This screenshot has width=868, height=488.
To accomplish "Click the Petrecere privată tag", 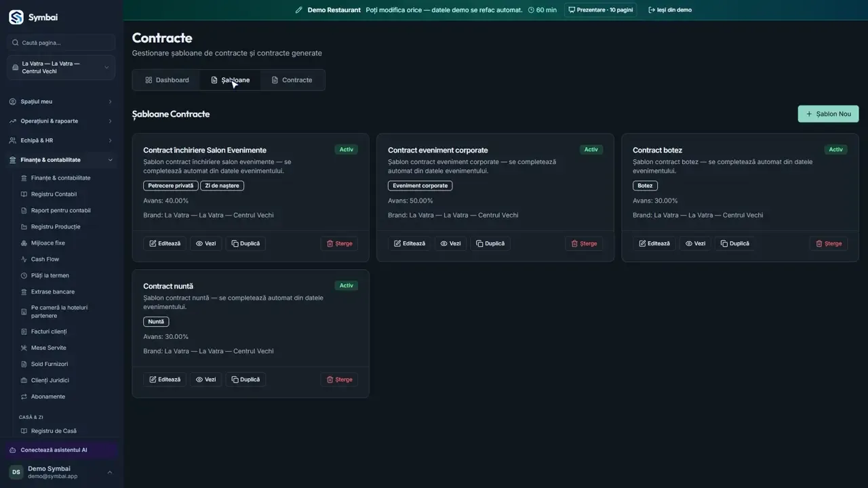I will coord(171,186).
